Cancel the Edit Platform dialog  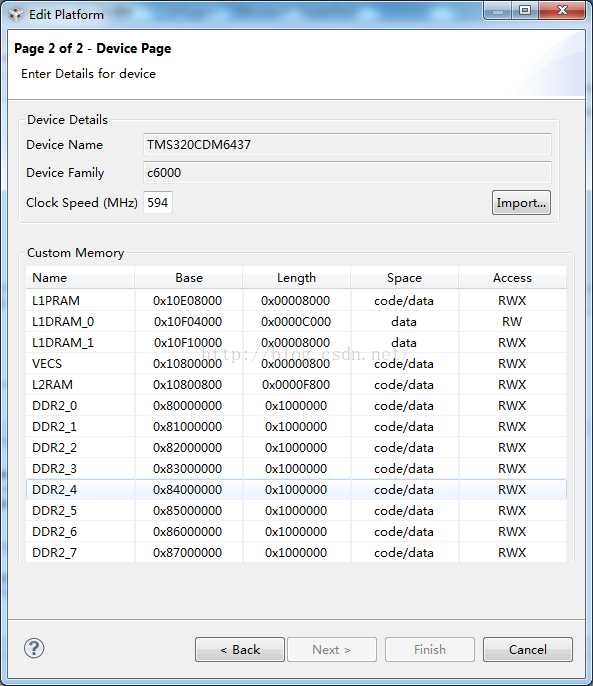click(528, 650)
